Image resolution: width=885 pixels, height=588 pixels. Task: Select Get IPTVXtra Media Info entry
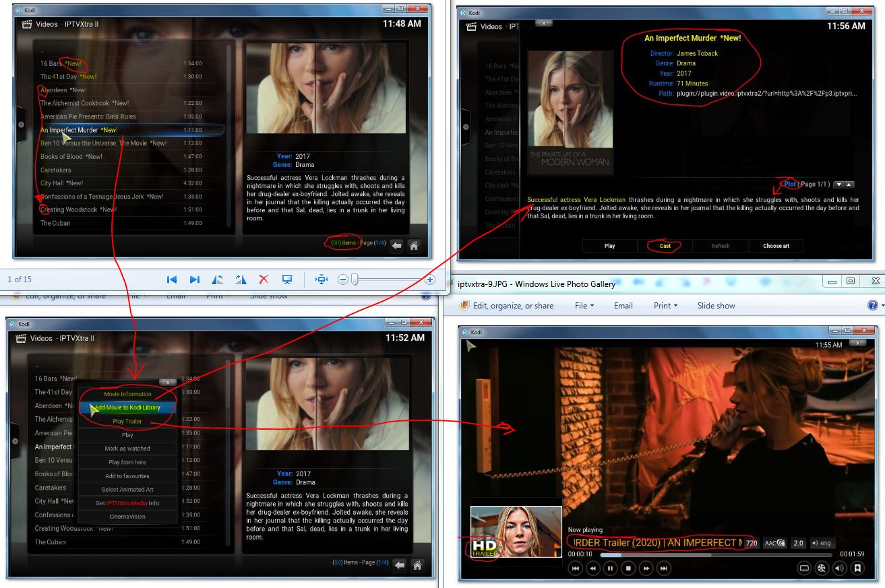[x=127, y=503]
